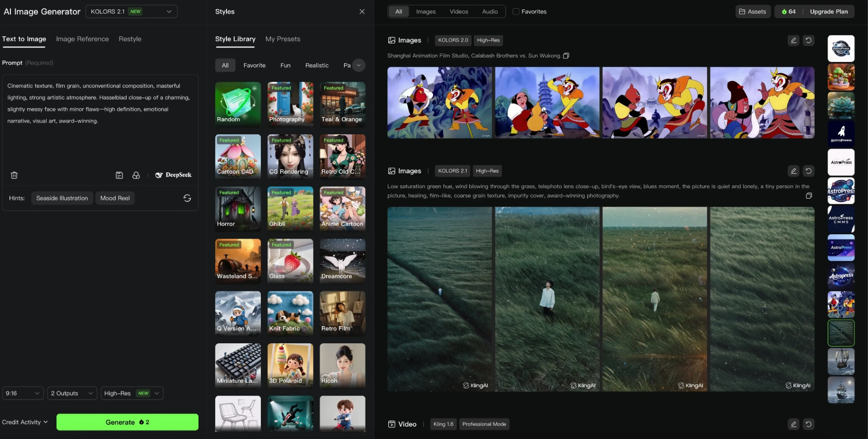868x439 pixels.
Task: Select the rocket AstroPress thumbnail in sidebar
Action: [x=841, y=134]
